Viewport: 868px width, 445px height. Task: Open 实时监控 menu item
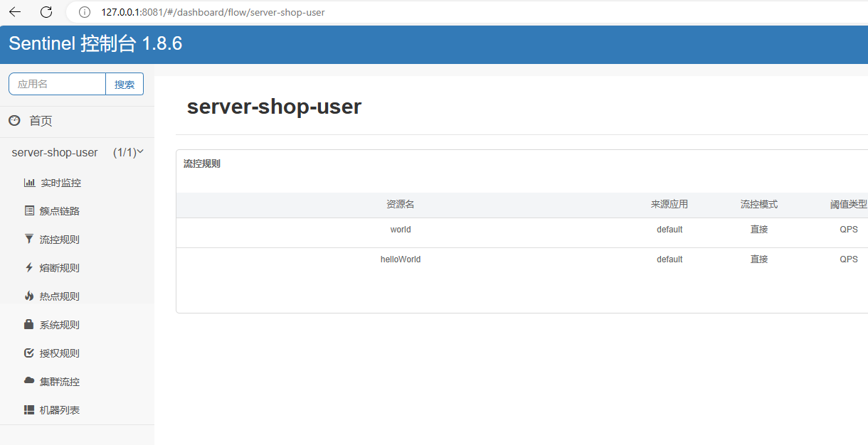[61, 183]
